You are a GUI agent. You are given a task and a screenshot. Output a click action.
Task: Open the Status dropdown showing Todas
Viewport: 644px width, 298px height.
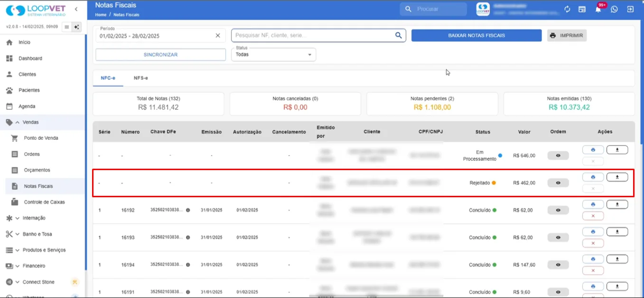(x=273, y=55)
